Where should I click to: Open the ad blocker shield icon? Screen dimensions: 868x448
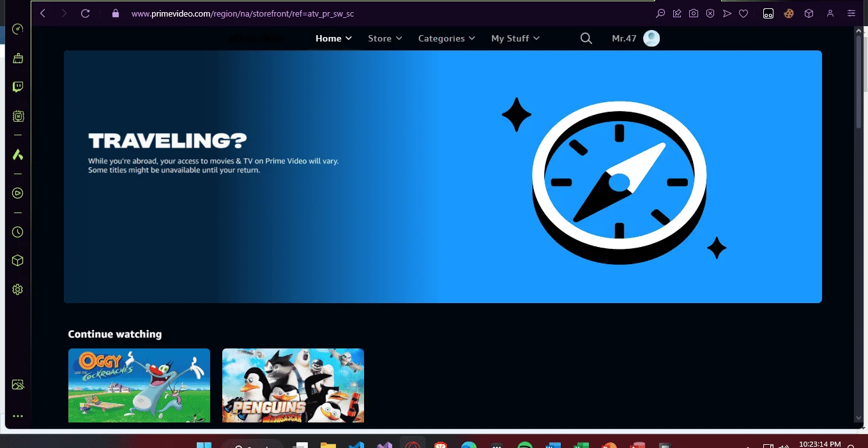pyautogui.click(x=710, y=13)
